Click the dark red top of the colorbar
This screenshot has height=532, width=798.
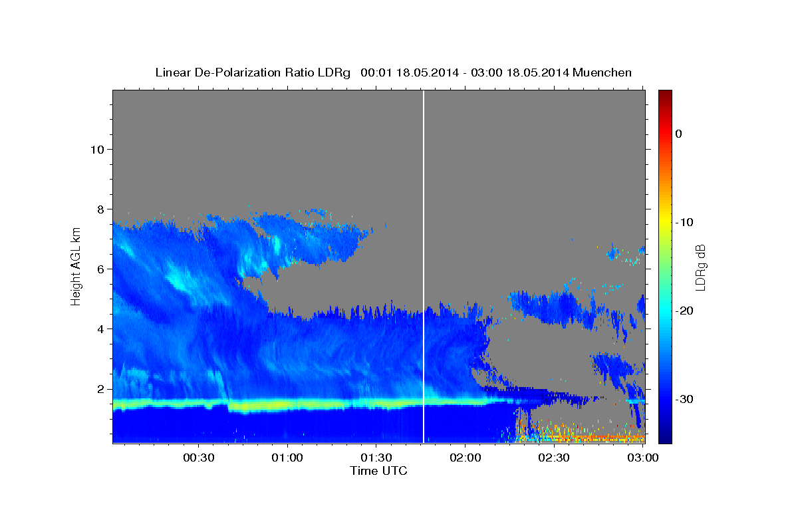[x=665, y=95]
